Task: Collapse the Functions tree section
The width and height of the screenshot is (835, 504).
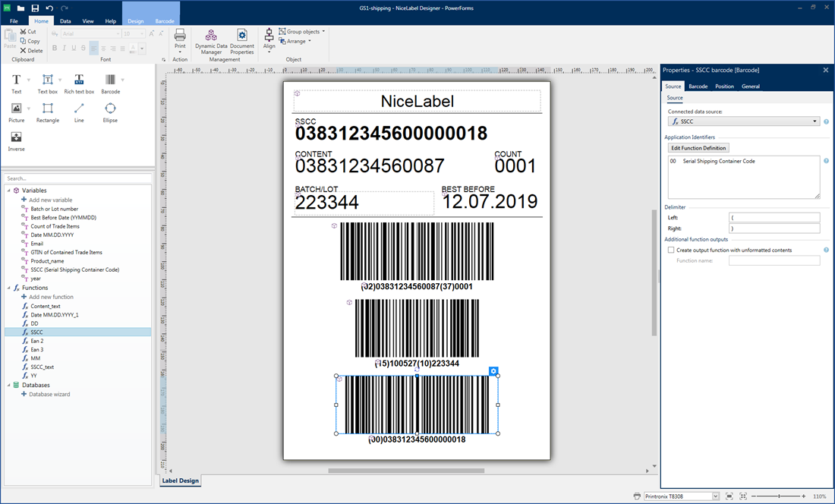Action: (x=8, y=288)
